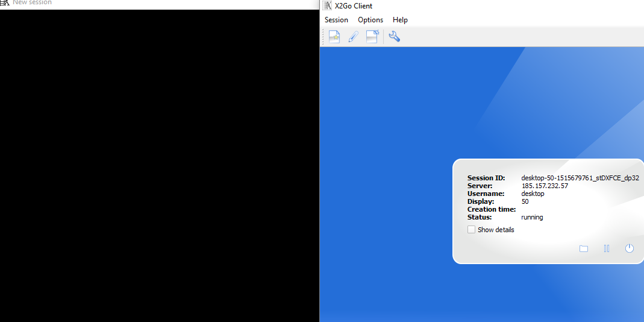644x322 pixels.
Task: Click the Session ID label
Action: (x=486, y=178)
